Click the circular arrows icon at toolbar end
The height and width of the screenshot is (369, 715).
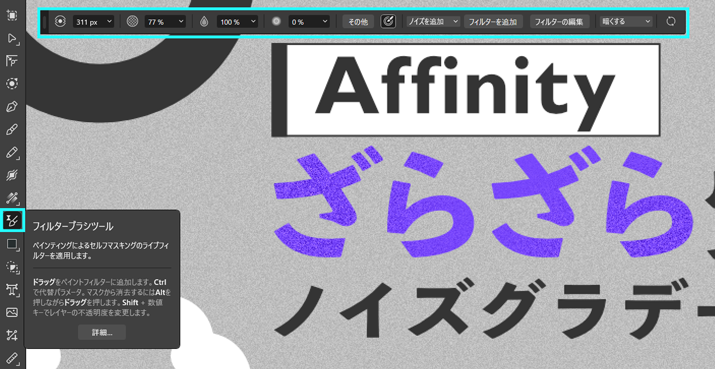pyautogui.click(x=672, y=21)
